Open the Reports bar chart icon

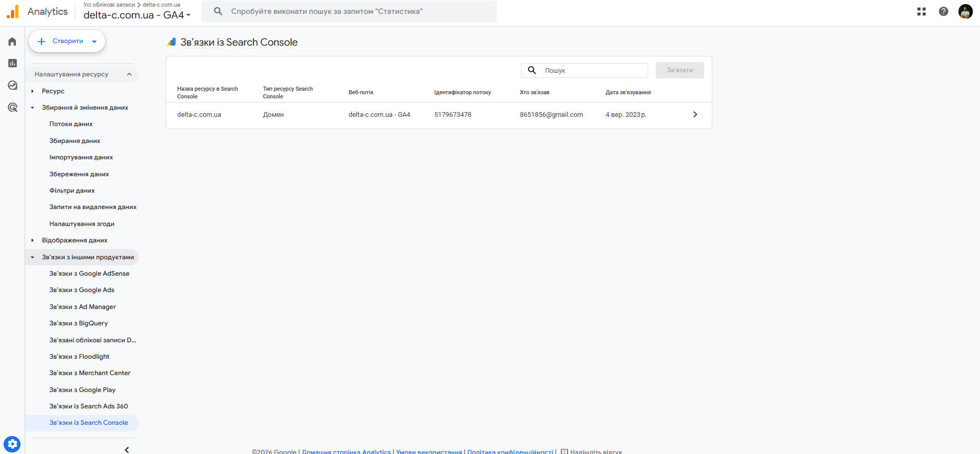[12, 63]
